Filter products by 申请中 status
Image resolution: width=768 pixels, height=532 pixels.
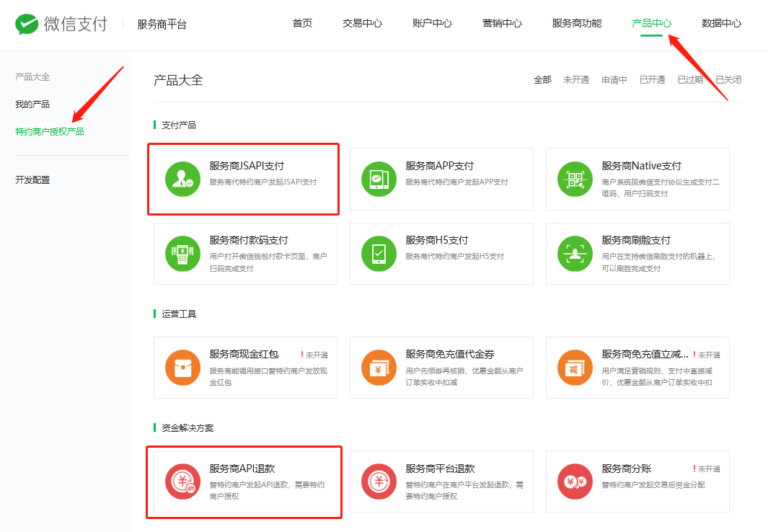(x=614, y=80)
